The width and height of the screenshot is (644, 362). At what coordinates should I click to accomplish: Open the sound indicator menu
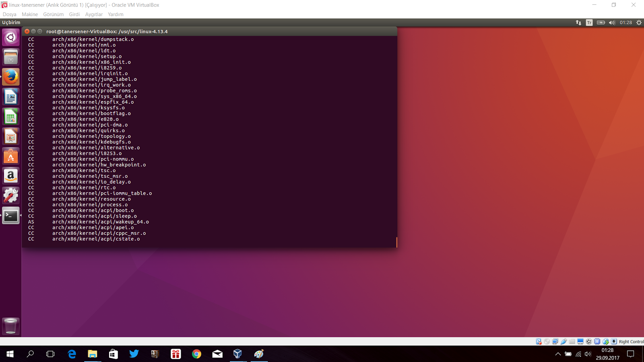612,23
